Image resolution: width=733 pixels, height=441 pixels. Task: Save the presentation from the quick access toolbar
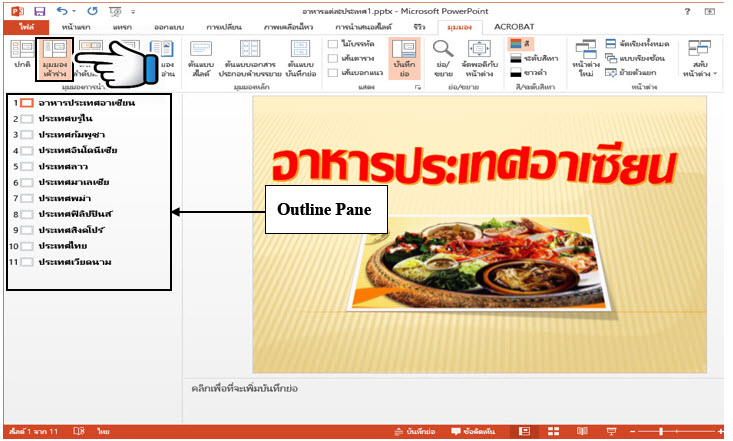click(x=40, y=11)
